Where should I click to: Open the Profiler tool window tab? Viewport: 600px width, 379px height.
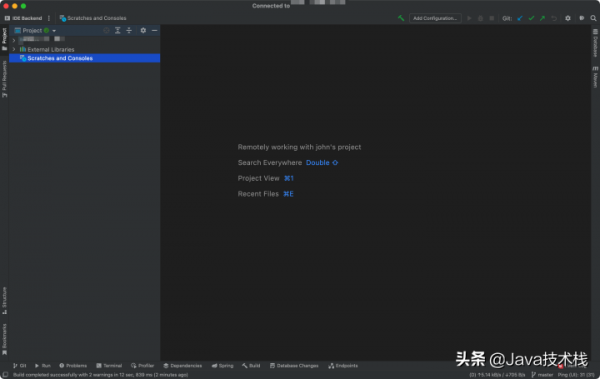pyautogui.click(x=142, y=366)
